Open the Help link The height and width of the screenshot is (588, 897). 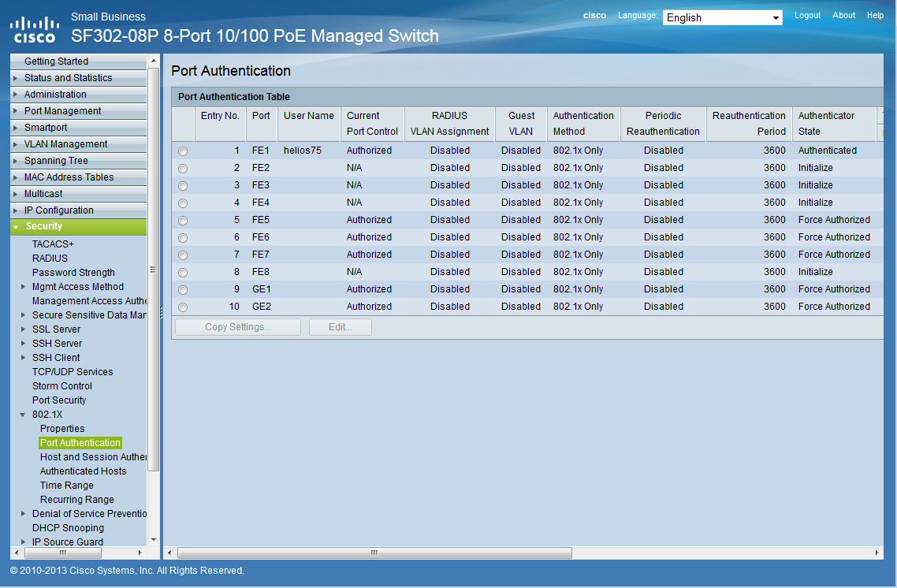(875, 15)
